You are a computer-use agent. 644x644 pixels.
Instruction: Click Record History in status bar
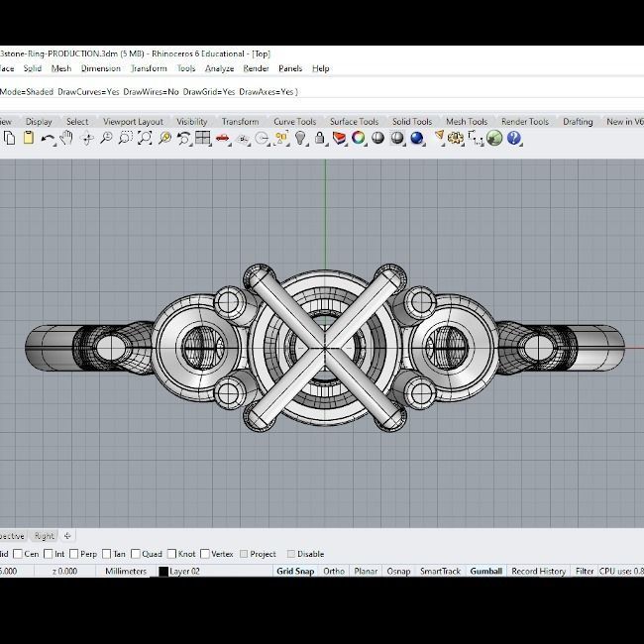coord(538,572)
